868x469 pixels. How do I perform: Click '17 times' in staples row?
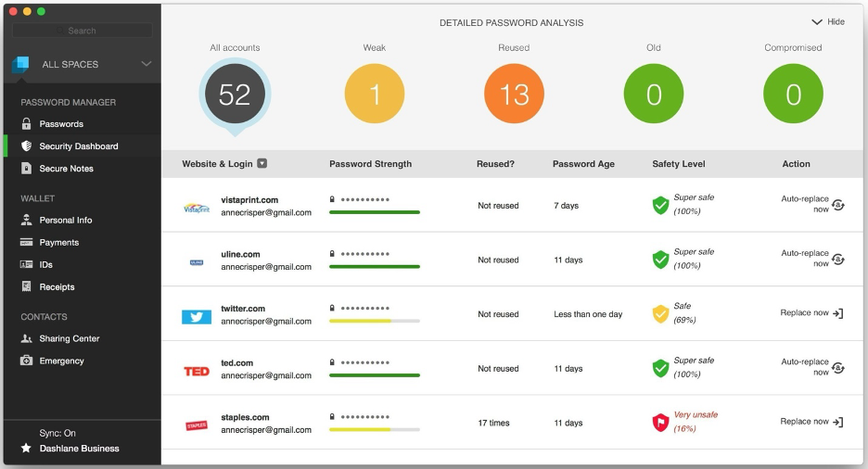pyautogui.click(x=493, y=423)
